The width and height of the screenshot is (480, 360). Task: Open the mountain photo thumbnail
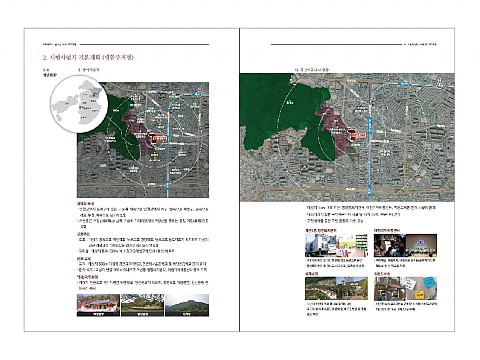click(x=187, y=305)
